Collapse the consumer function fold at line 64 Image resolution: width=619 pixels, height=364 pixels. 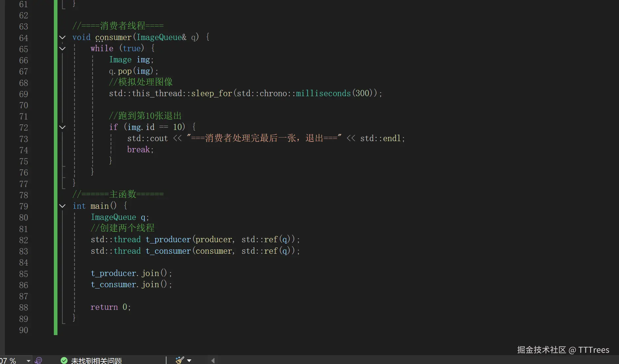tap(62, 37)
